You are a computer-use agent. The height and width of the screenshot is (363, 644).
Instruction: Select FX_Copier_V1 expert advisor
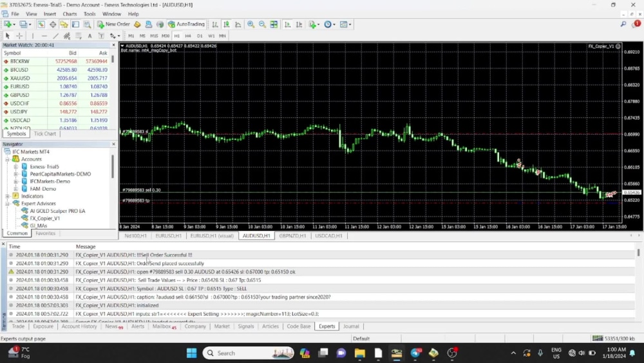45,219
